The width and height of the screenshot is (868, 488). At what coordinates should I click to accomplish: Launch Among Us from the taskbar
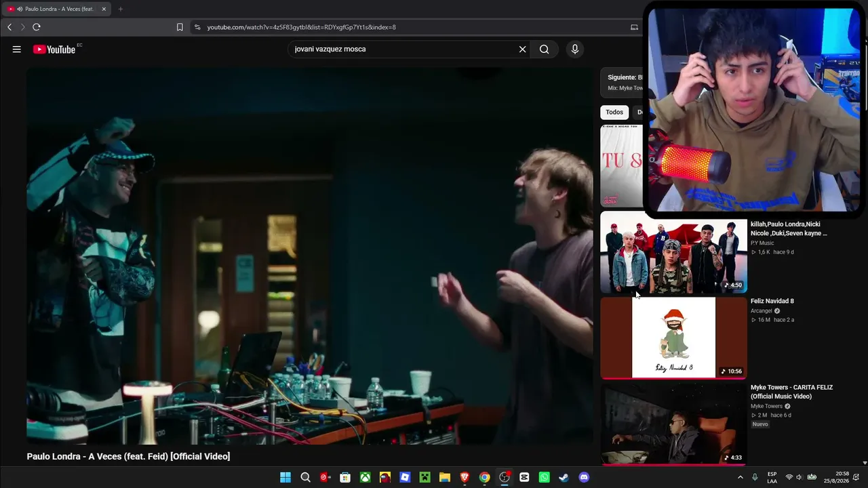[385, 477]
